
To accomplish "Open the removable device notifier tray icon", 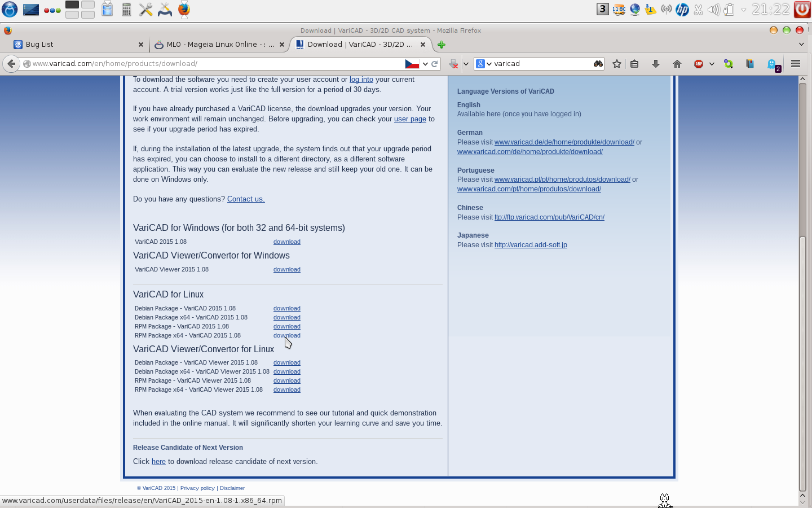I will 729,10.
